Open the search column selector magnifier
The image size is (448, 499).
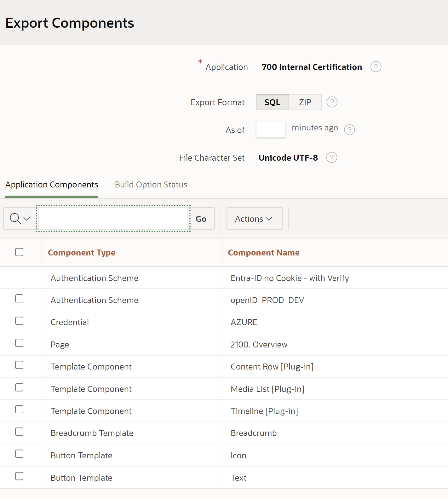click(20, 218)
